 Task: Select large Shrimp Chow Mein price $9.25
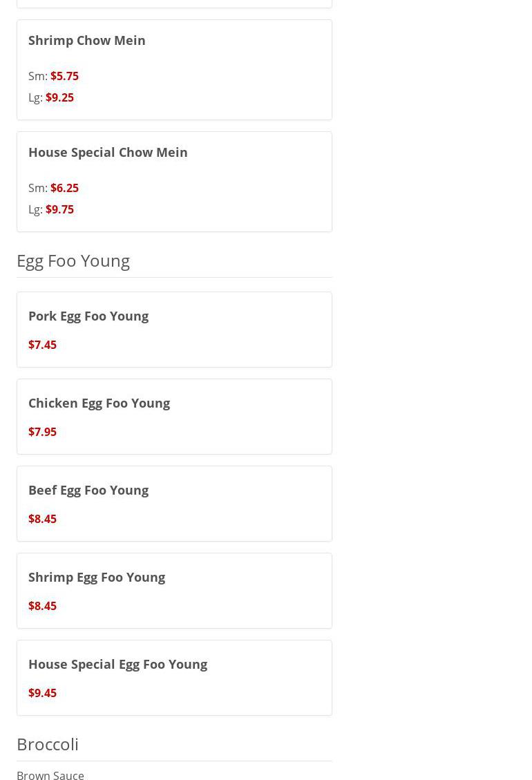[x=59, y=97]
